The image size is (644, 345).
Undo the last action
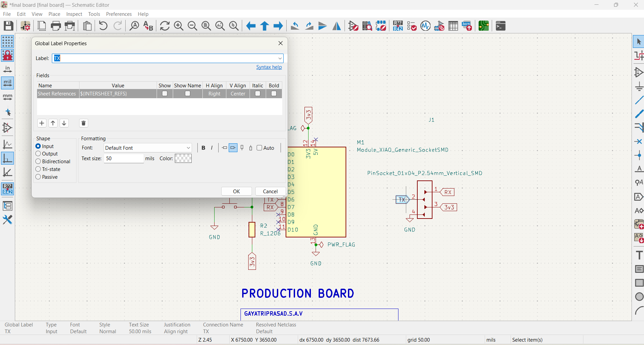[x=103, y=26]
